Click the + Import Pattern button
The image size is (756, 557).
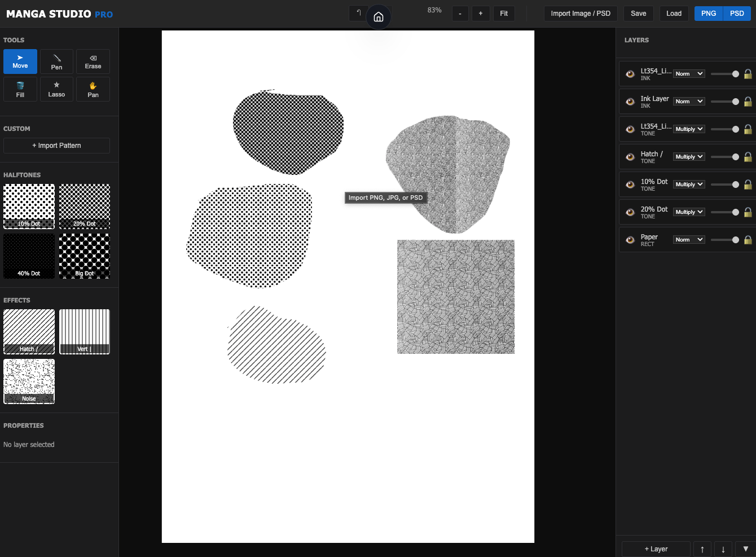[x=56, y=146]
